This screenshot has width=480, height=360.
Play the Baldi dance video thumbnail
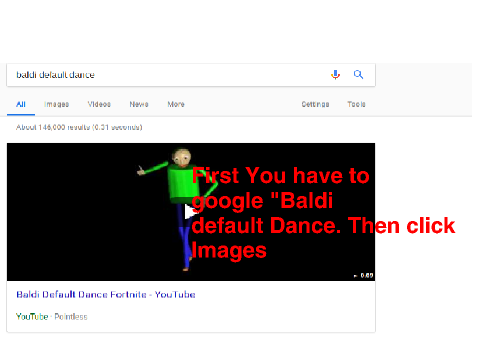191,212
